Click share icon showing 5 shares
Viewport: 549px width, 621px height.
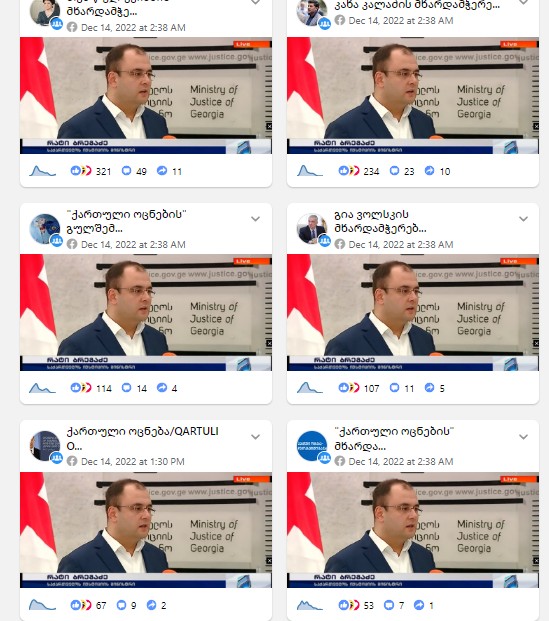point(429,388)
